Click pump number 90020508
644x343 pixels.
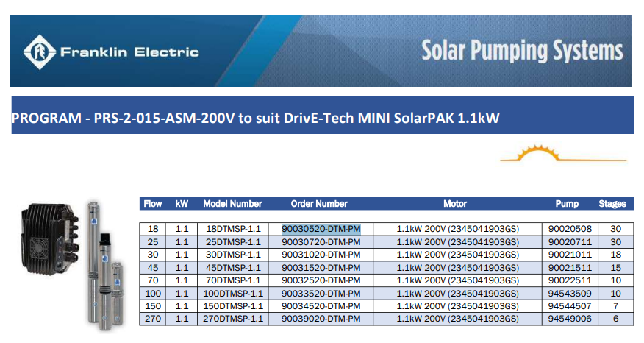[x=570, y=229]
